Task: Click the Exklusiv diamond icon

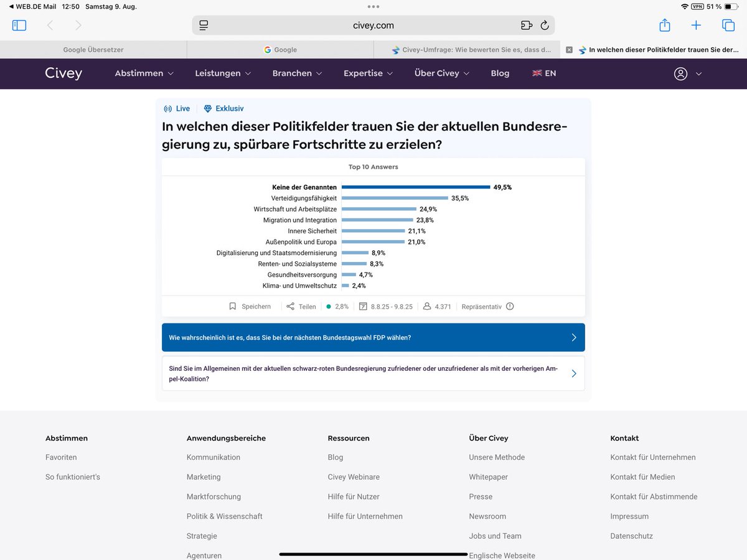Action: point(208,108)
